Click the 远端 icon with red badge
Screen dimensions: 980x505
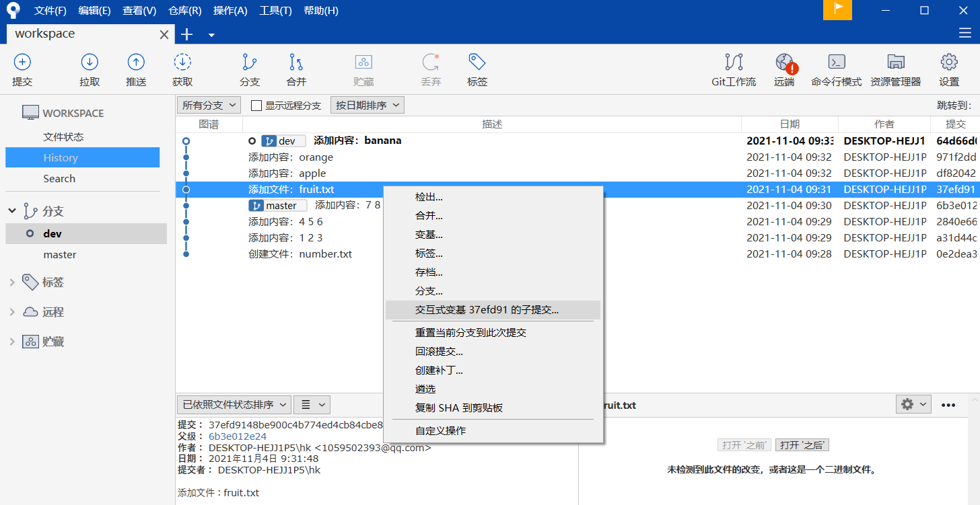point(784,69)
